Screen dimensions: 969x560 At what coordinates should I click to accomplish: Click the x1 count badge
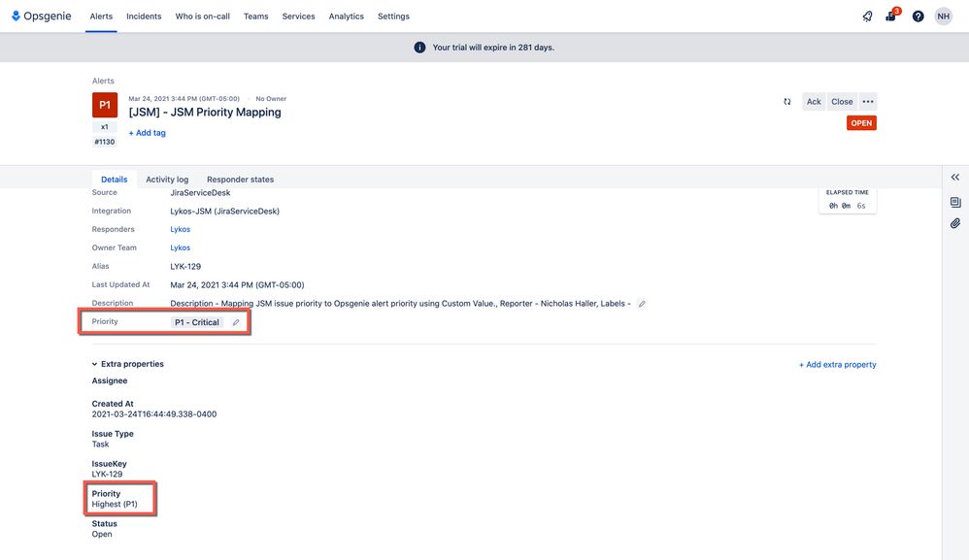point(105,127)
